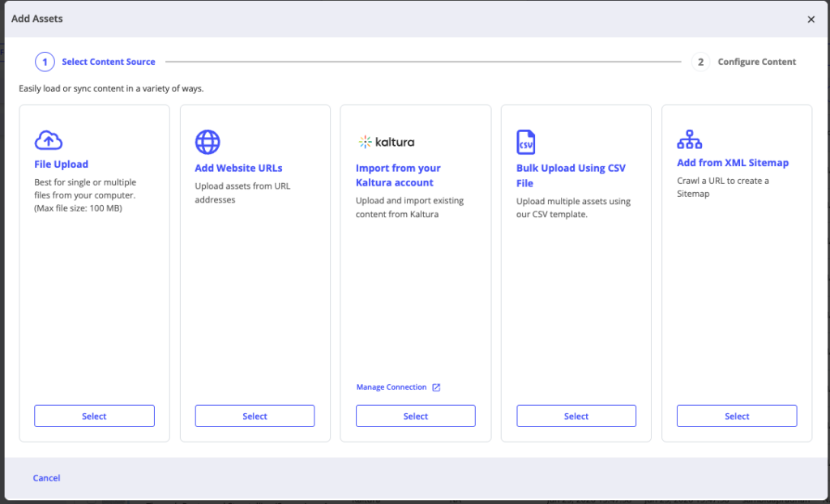Click the Kaltura logo

coord(387,142)
